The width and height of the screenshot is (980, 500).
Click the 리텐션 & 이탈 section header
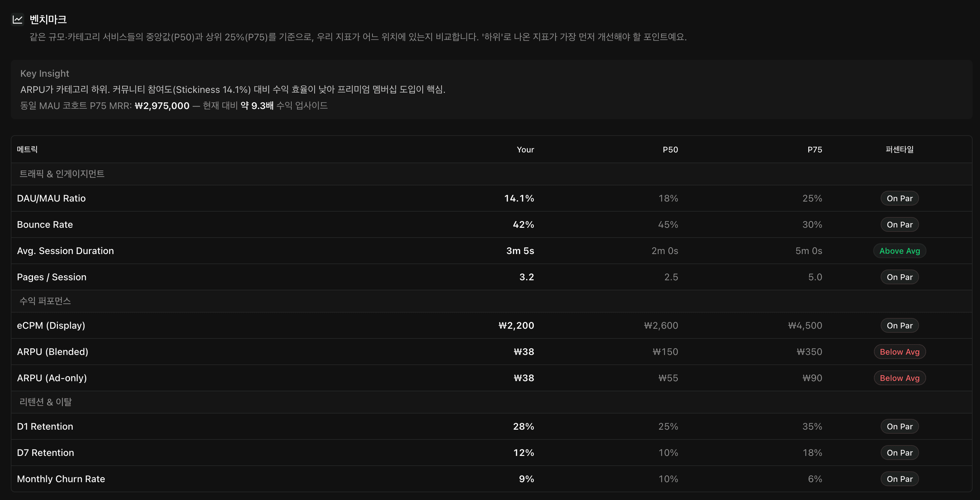(46, 402)
